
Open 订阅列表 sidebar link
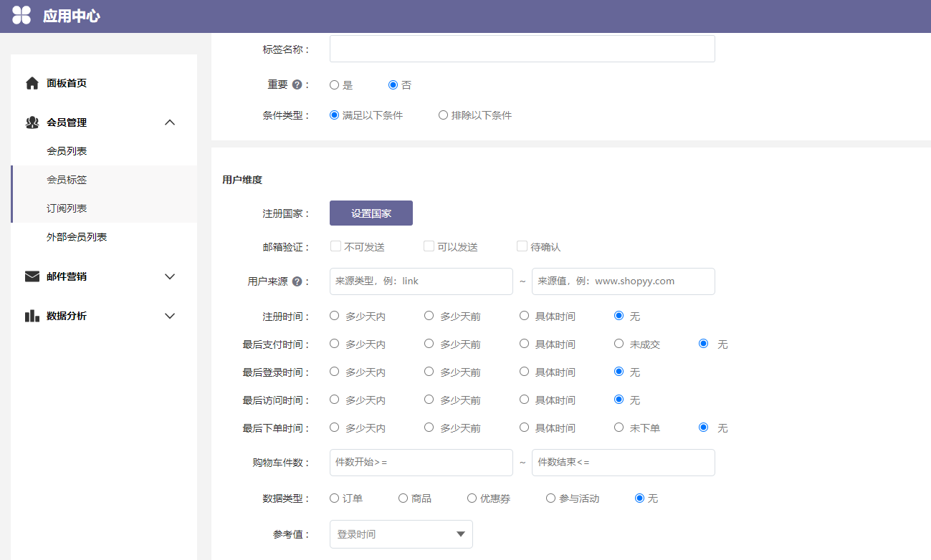click(x=67, y=208)
